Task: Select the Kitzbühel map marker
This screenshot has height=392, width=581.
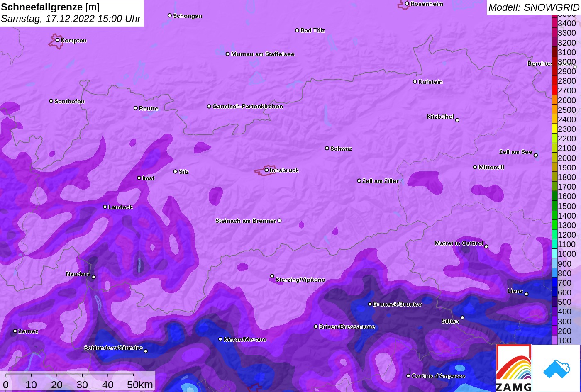Action: pos(457,120)
